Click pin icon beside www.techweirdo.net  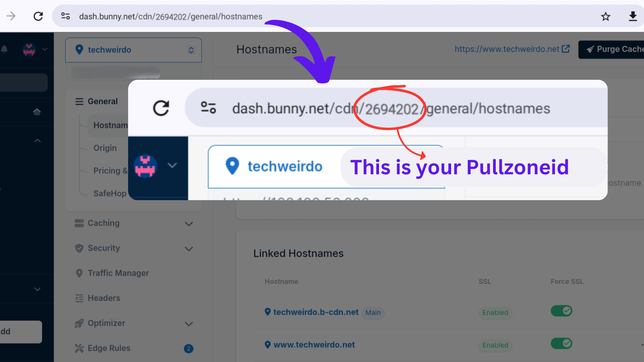(x=268, y=345)
